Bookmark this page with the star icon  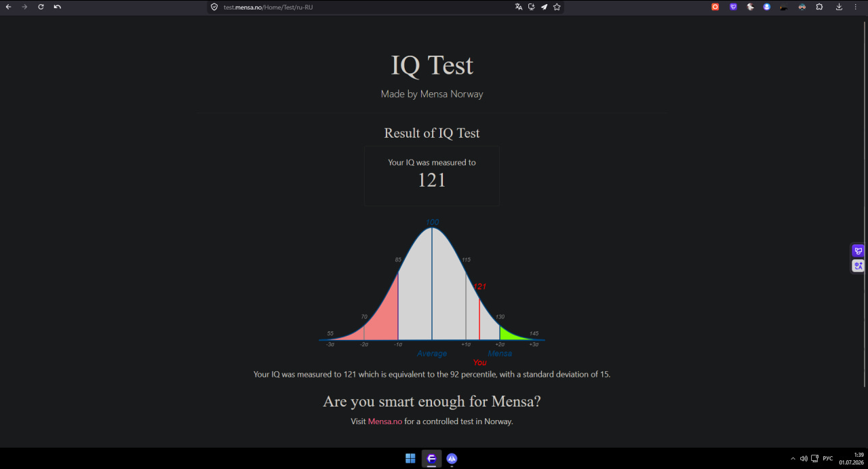pyautogui.click(x=557, y=7)
